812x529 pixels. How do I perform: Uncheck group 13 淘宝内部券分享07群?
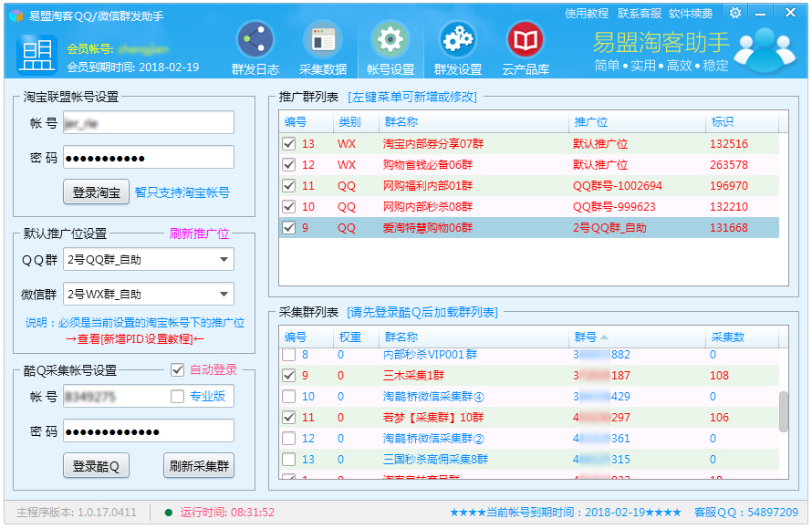pyautogui.click(x=288, y=142)
